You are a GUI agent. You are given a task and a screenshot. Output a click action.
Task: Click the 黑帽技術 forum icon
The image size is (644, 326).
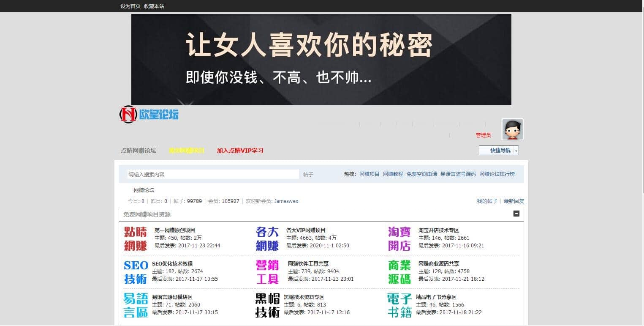coord(267,305)
